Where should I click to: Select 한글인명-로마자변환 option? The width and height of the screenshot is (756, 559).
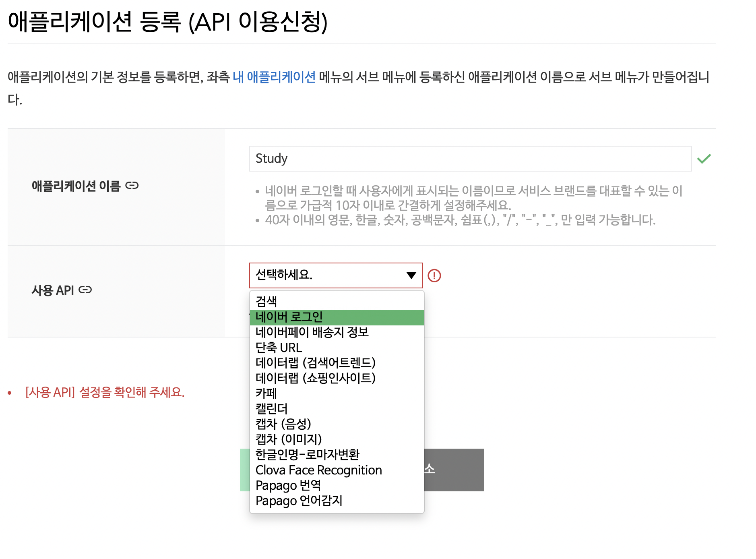[x=337, y=455]
